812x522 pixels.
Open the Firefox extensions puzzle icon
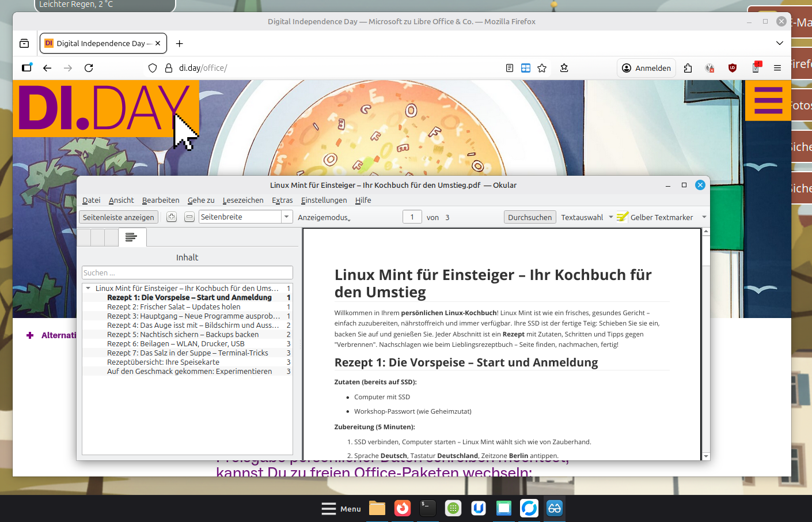[x=688, y=68]
